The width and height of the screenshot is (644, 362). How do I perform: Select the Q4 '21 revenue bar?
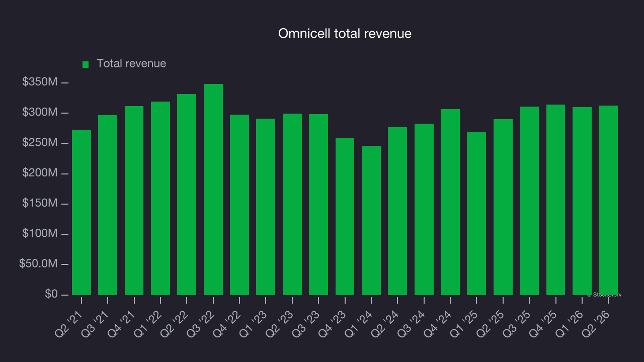point(134,201)
